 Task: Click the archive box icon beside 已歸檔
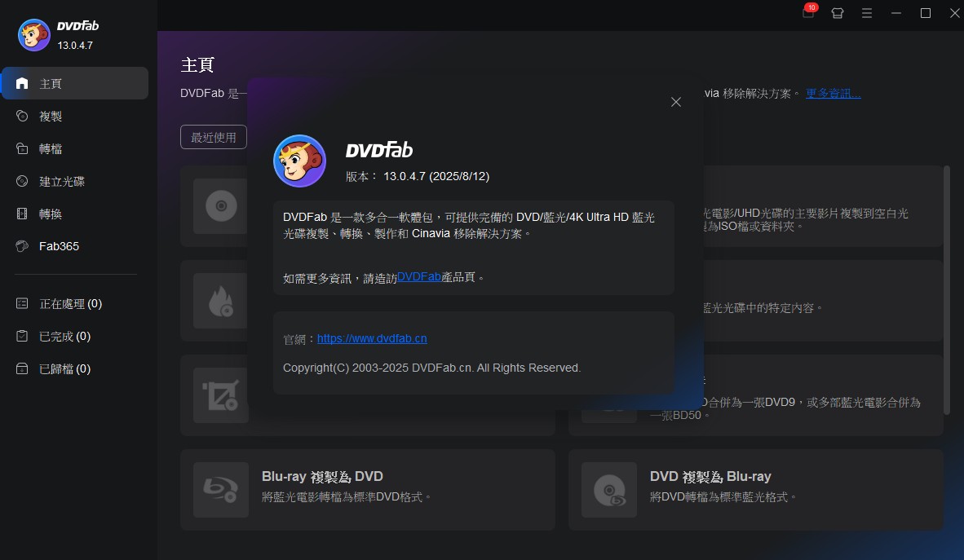click(x=22, y=368)
